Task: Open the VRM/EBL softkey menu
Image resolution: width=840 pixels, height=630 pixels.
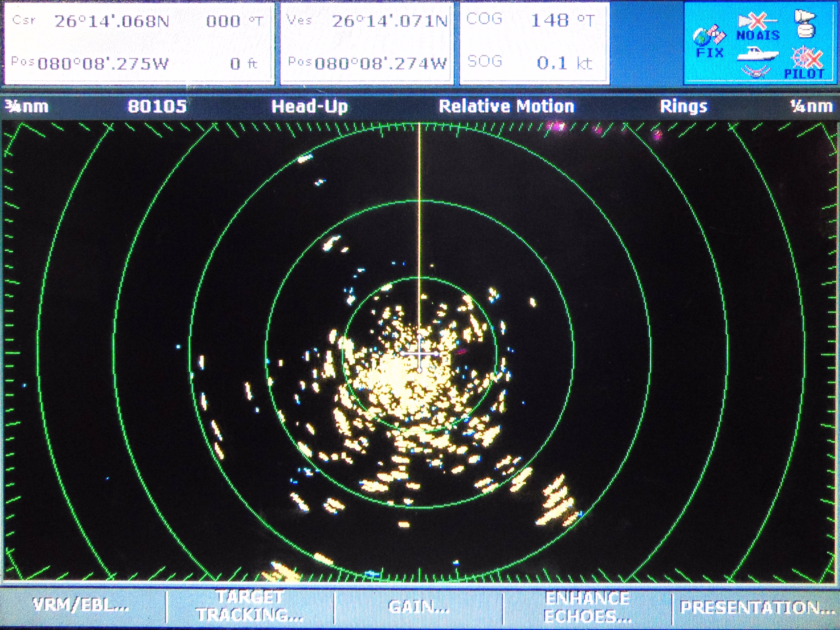Action: pyautogui.click(x=80, y=605)
